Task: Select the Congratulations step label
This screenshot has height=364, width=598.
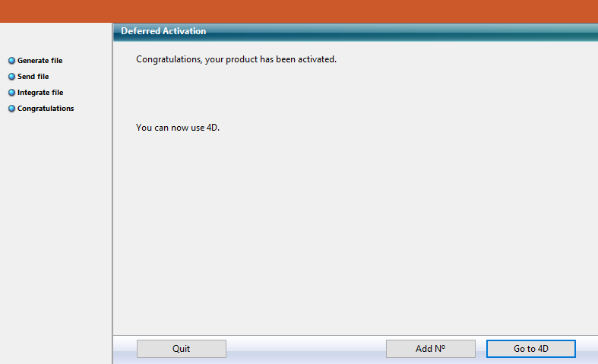Action: click(x=46, y=109)
